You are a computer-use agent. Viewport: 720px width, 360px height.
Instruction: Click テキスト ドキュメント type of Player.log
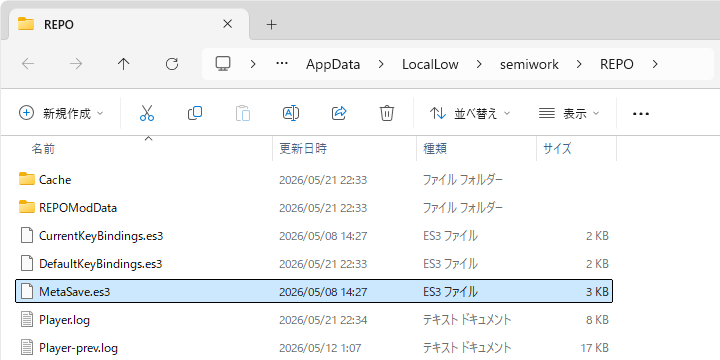tap(467, 320)
